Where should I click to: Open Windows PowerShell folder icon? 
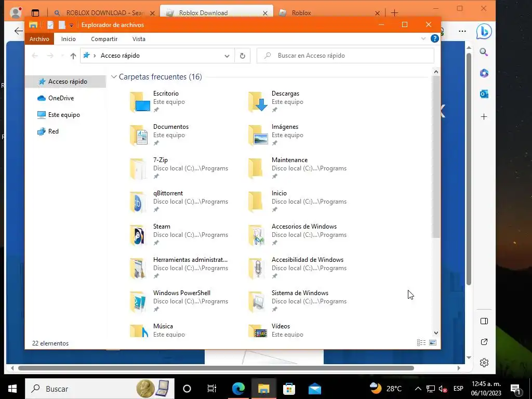[x=138, y=301]
